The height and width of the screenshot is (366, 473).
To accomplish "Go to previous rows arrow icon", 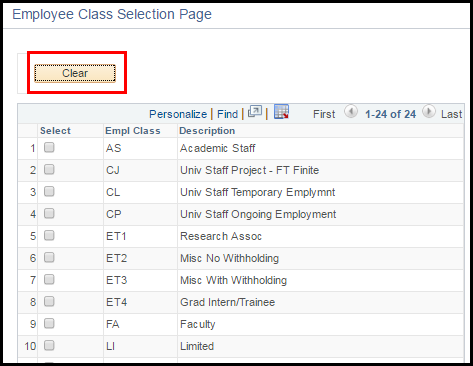I will (x=351, y=111).
